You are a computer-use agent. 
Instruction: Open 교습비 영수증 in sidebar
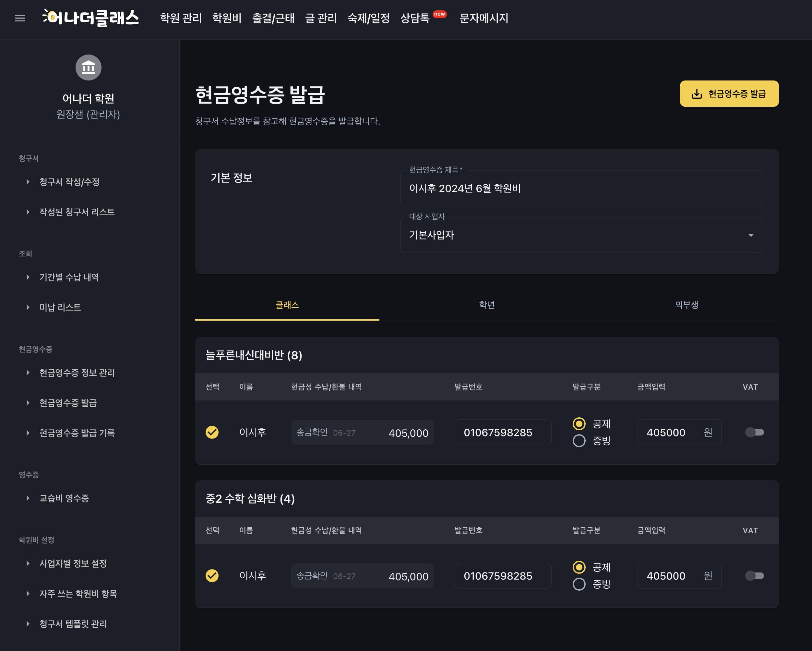point(64,498)
